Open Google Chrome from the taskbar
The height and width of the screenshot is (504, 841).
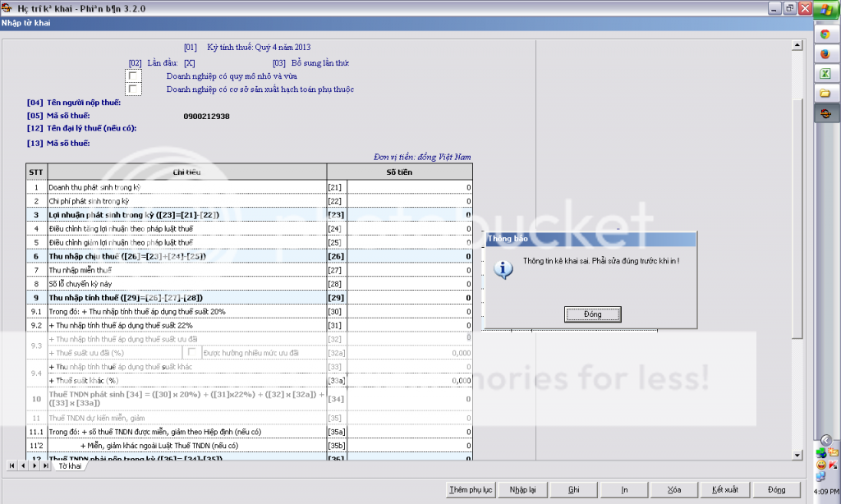click(x=824, y=34)
